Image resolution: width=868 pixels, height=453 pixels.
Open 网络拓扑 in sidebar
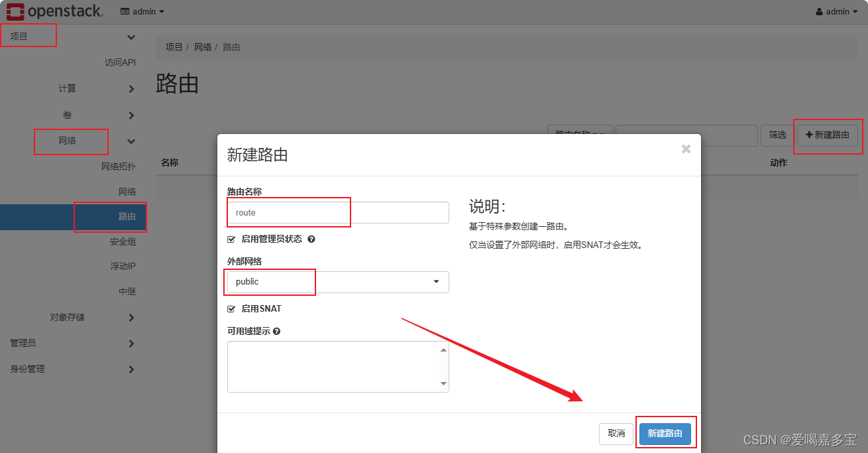[119, 166]
